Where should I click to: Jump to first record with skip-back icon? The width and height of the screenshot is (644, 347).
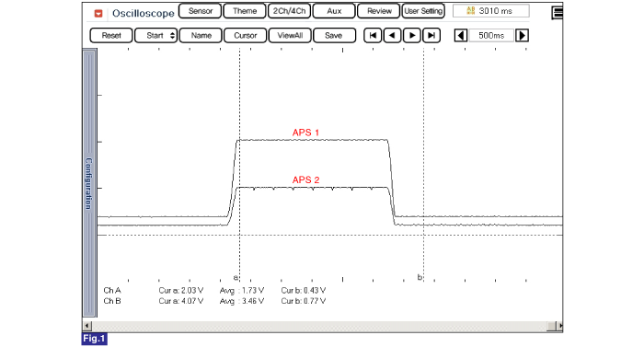[373, 35]
